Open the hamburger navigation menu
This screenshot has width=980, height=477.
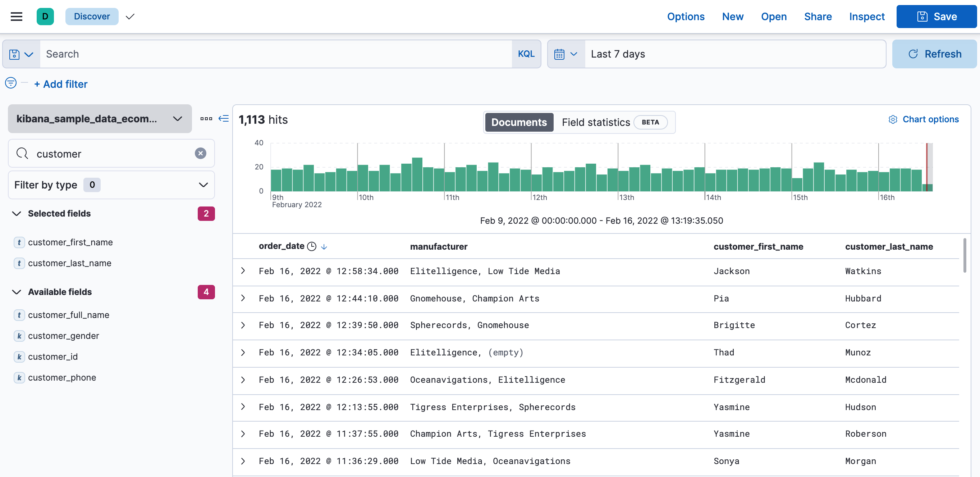pos(17,17)
